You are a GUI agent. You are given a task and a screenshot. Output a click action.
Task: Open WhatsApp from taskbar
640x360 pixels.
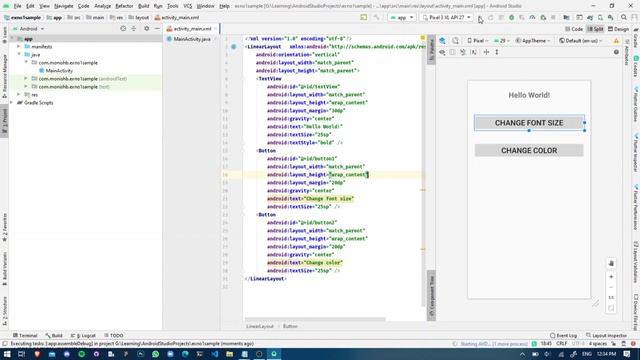tap(156, 354)
